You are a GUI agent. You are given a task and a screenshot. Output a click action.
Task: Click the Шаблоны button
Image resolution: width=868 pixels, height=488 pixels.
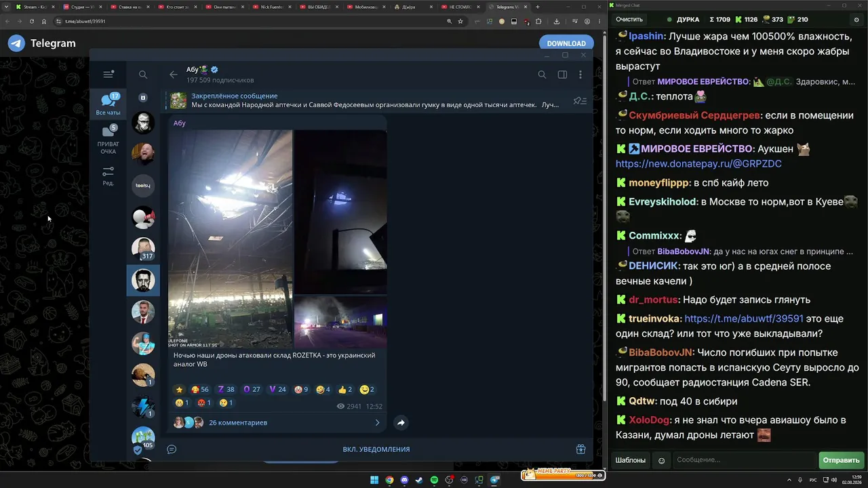click(x=631, y=460)
